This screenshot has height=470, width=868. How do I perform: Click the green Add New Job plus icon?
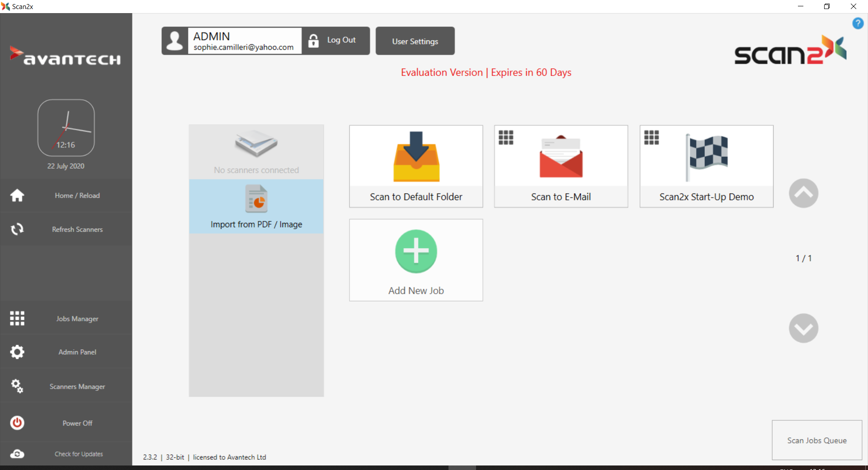coord(416,251)
